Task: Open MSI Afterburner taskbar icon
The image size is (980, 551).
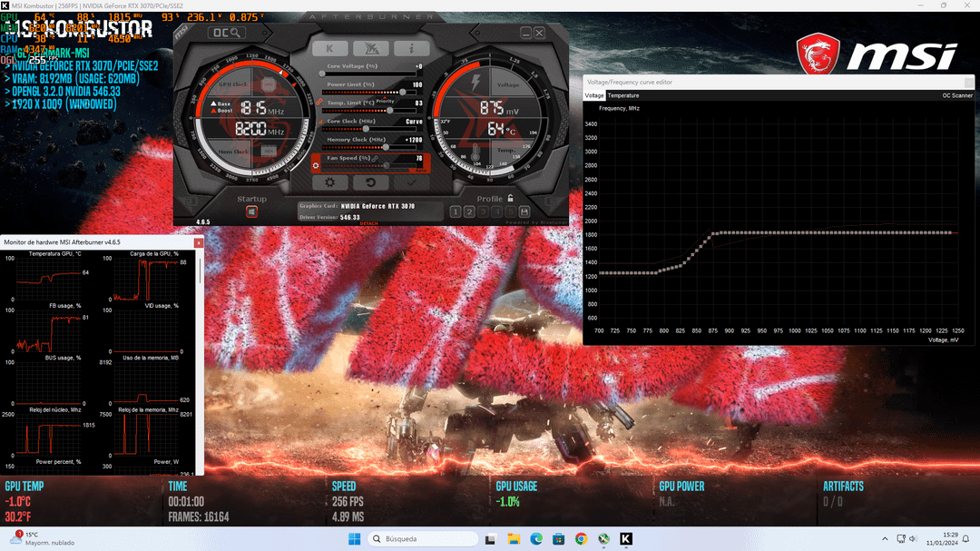Action: tap(603, 538)
